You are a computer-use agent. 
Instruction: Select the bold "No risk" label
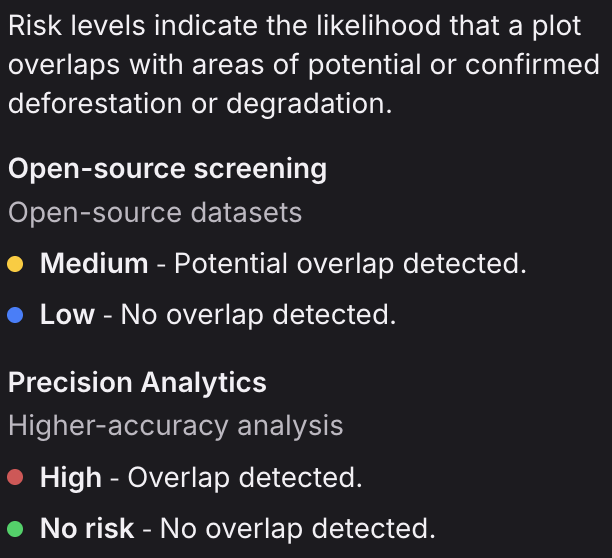click(x=87, y=527)
